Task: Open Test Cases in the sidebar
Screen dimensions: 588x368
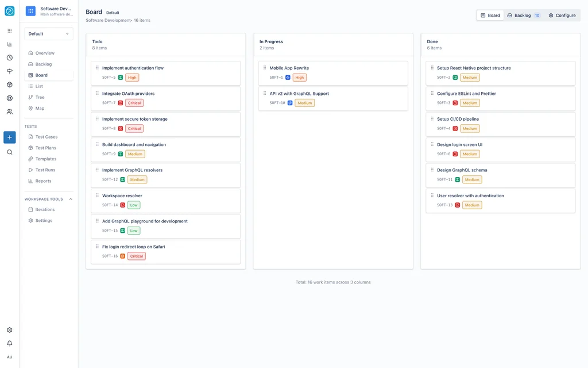Action: [x=47, y=137]
